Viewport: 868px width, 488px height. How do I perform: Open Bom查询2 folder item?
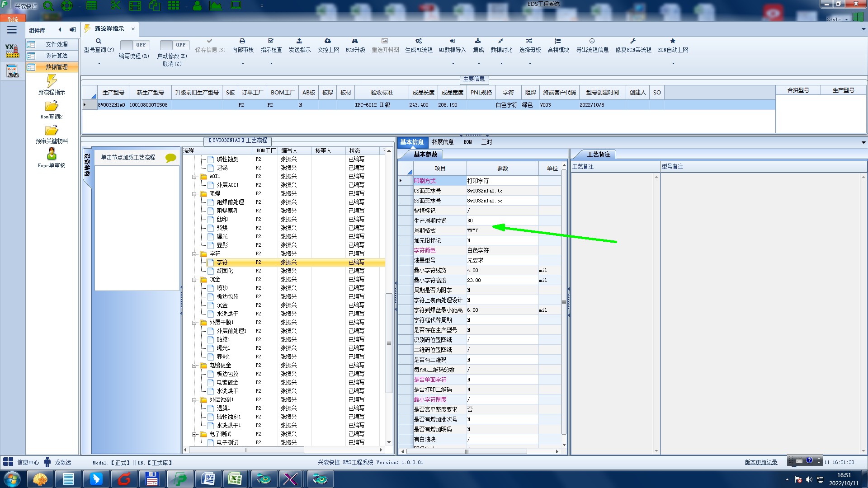point(52,110)
